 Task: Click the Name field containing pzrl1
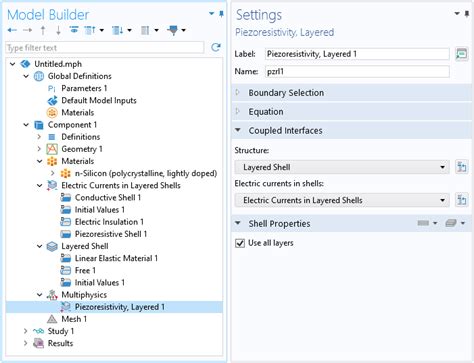click(357, 71)
